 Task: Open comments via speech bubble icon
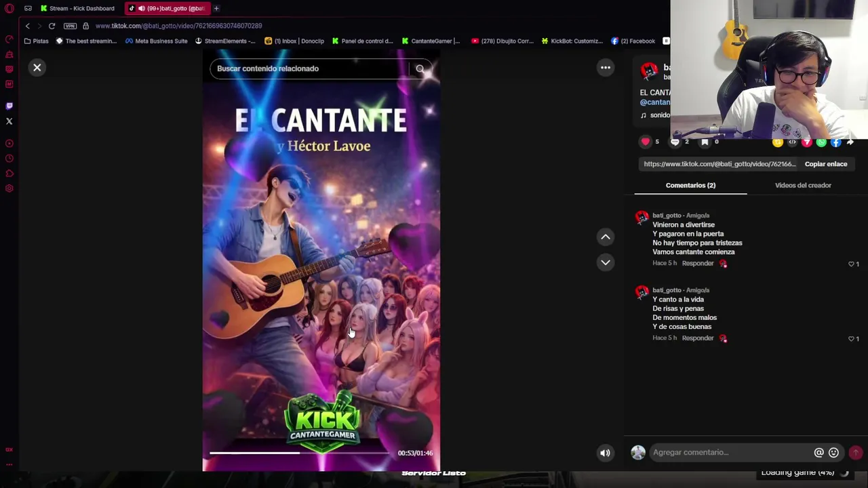[x=675, y=142]
